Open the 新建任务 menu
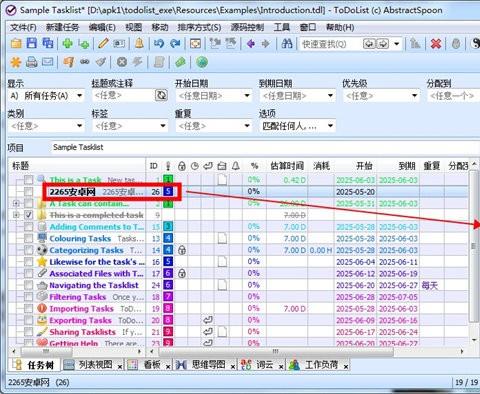 tap(62, 27)
